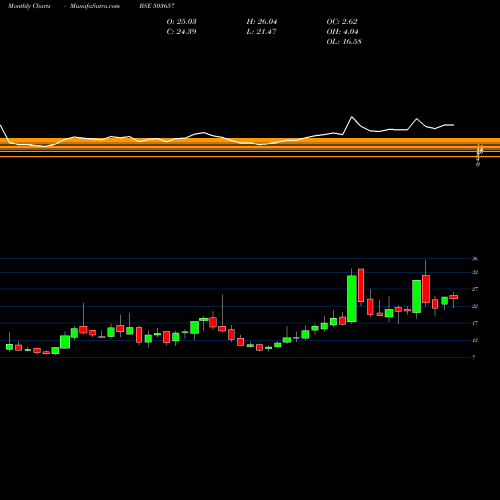The image size is (500, 500).
Task: Select the last red candle at chart's right end
Action: point(454,297)
